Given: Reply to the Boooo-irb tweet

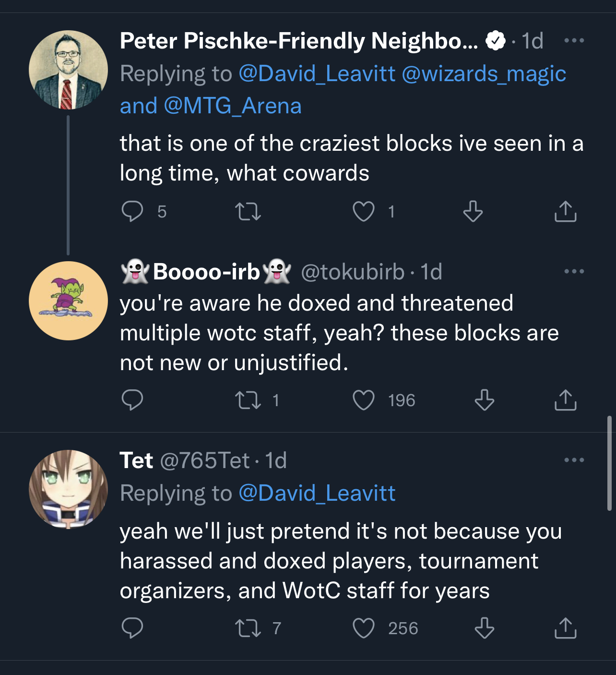Looking at the screenshot, I should (132, 400).
